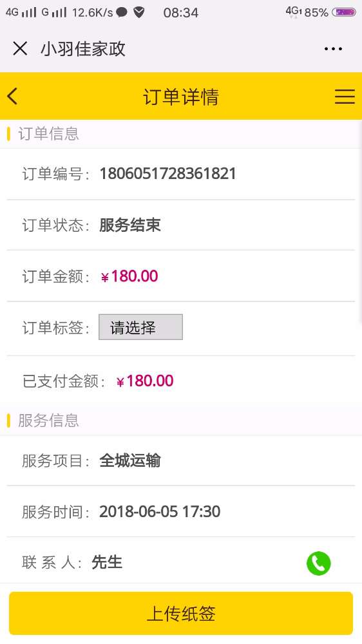Tap the 服务信息 section header
This screenshot has height=644, width=362.
(48, 421)
